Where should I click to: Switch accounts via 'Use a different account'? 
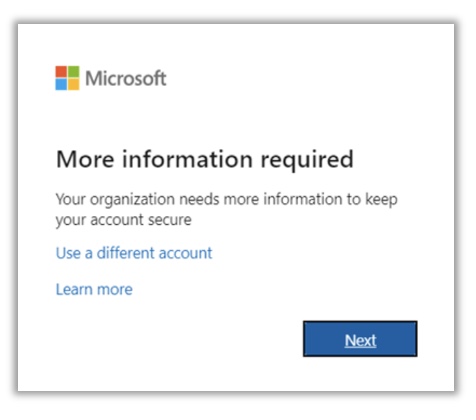coord(134,253)
